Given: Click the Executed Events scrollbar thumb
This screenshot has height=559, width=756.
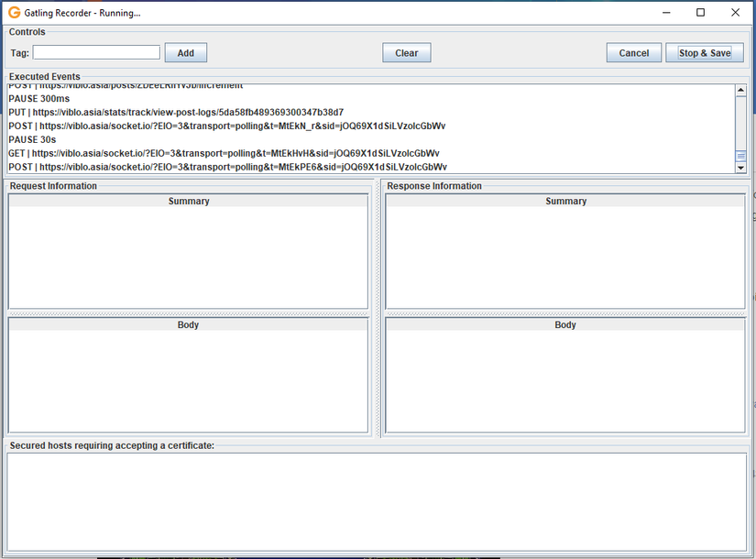Looking at the screenshot, I should [741, 157].
